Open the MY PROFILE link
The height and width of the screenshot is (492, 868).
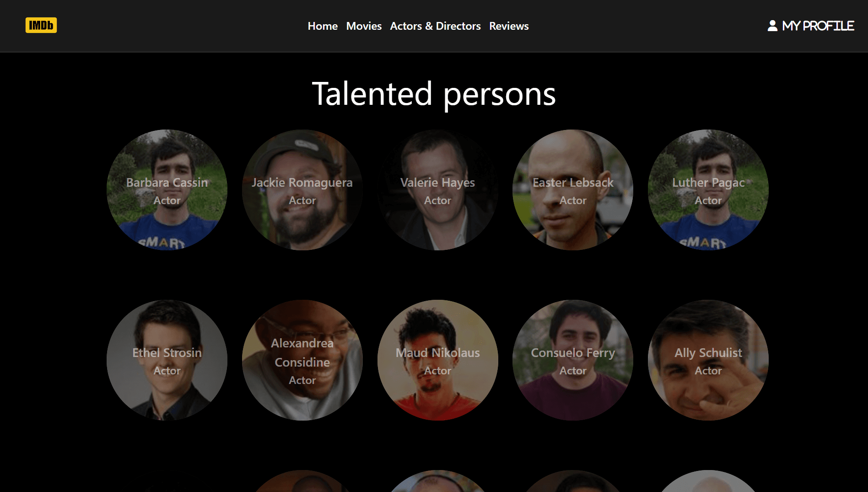tap(817, 26)
